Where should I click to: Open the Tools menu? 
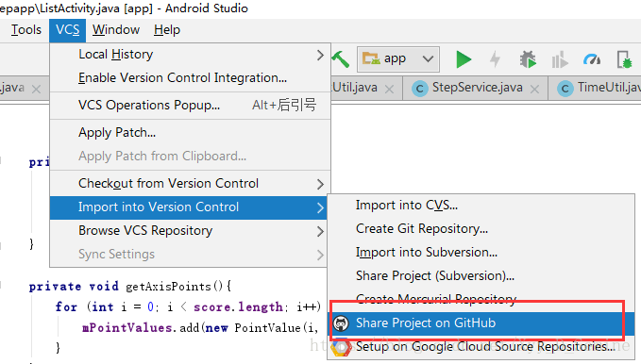coord(25,30)
